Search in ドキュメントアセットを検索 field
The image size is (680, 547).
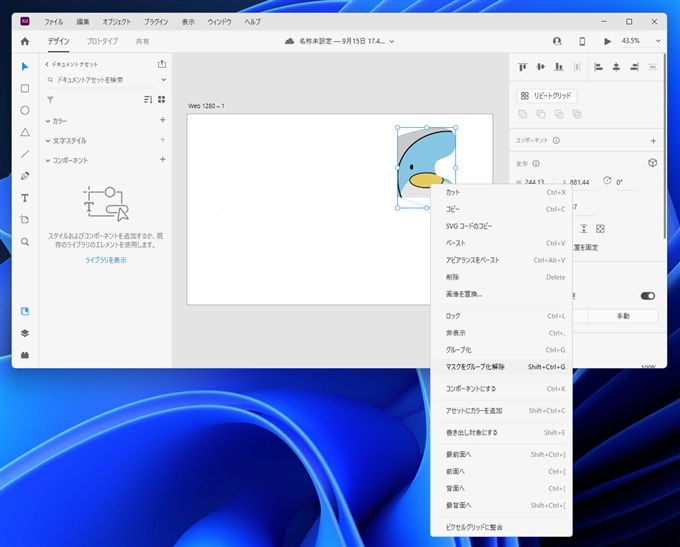(x=103, y=80)
